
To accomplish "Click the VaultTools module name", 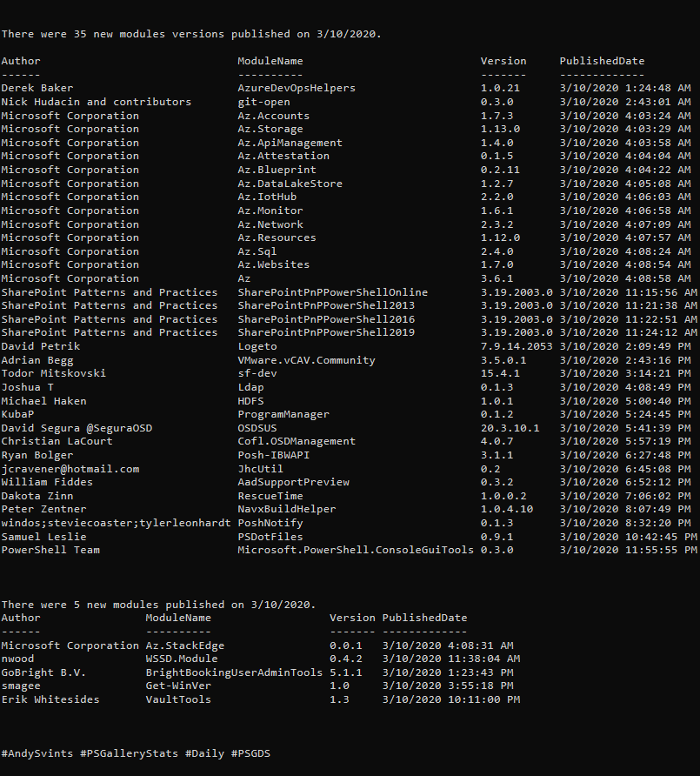I will tap(178, 699).
